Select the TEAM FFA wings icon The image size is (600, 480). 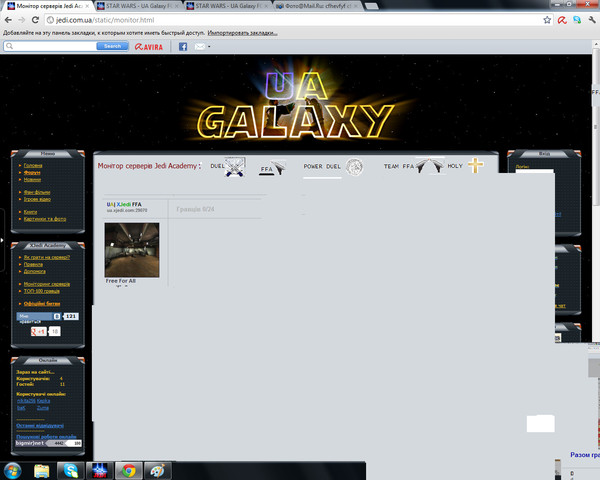(x=430, y=166)
